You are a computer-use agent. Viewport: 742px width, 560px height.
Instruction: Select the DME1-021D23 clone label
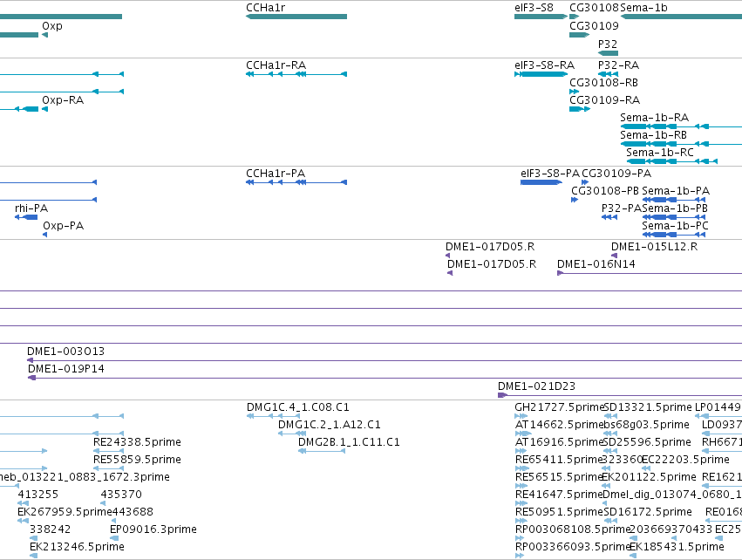pos(536,386)
